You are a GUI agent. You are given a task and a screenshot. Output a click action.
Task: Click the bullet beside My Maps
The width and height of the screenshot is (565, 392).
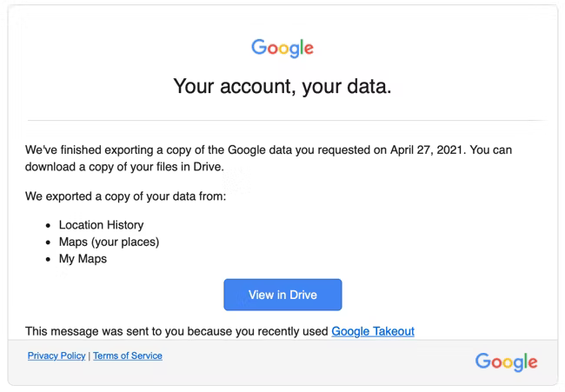[x=49, y=259]
